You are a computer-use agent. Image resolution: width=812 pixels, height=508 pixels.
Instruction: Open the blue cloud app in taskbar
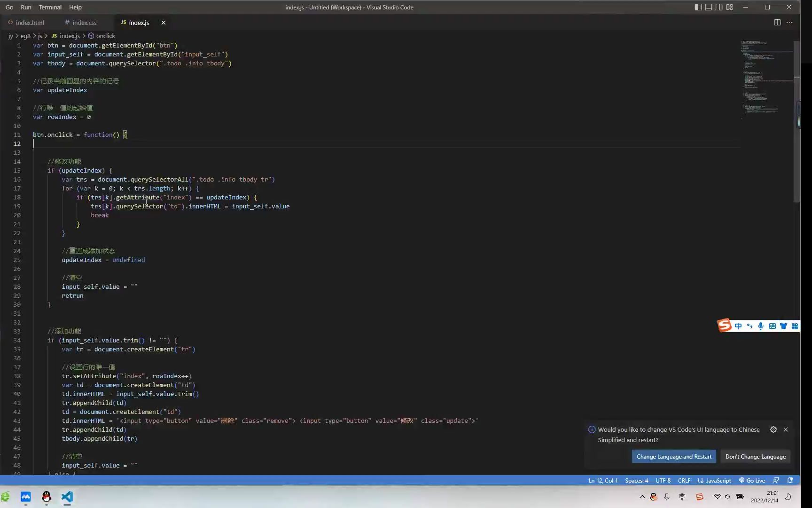click(26, 497)
